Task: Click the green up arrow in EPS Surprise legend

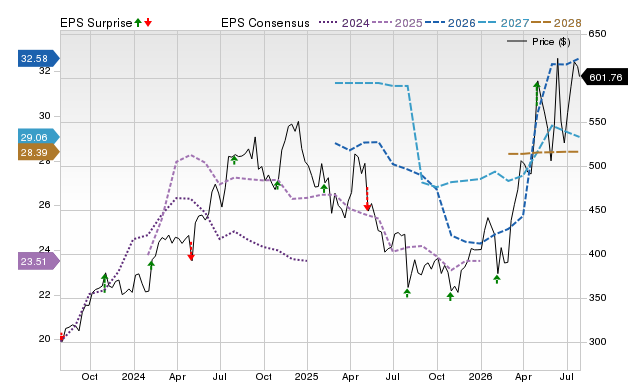Action: [x=138, y=23]
